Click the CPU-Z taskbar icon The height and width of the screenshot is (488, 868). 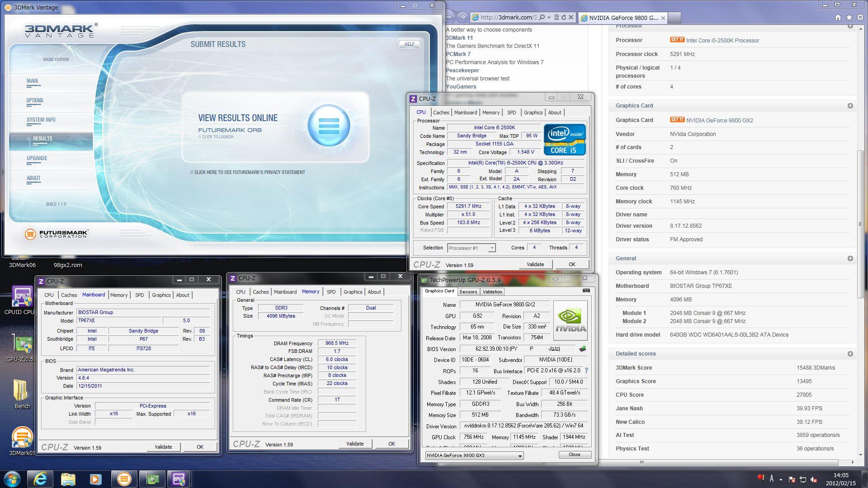click(x=179, y=479)
